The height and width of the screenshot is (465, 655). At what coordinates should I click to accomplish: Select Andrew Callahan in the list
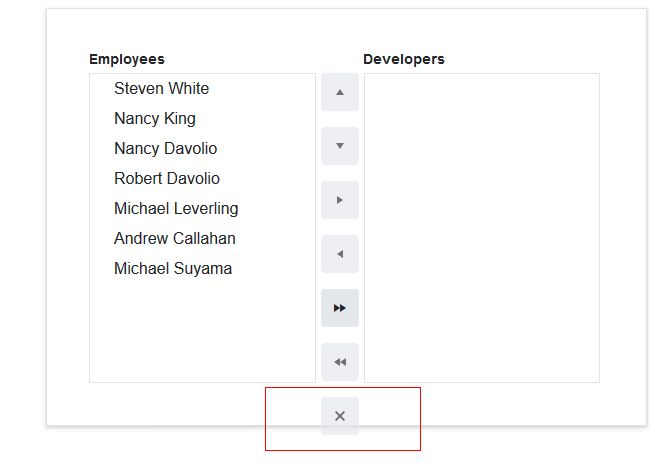click(x=175, y=239)
